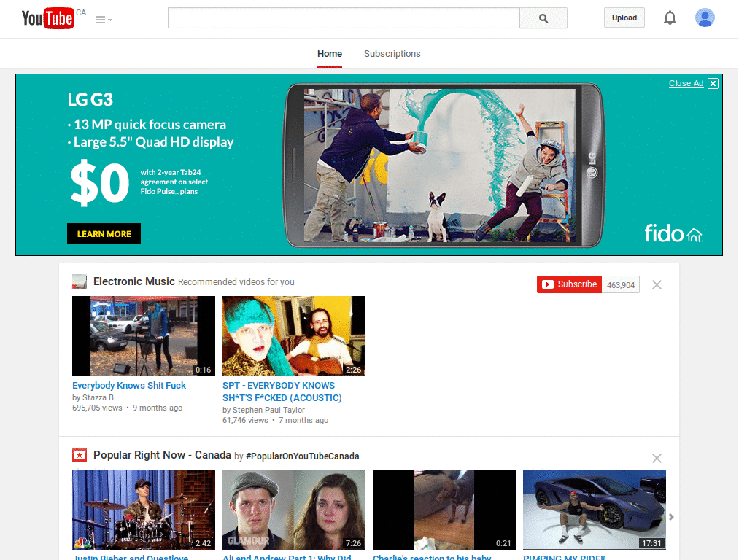The image size is (747, 560).
Task: Subscribe to the Electronic Music channel
Action: click(569, 284)
